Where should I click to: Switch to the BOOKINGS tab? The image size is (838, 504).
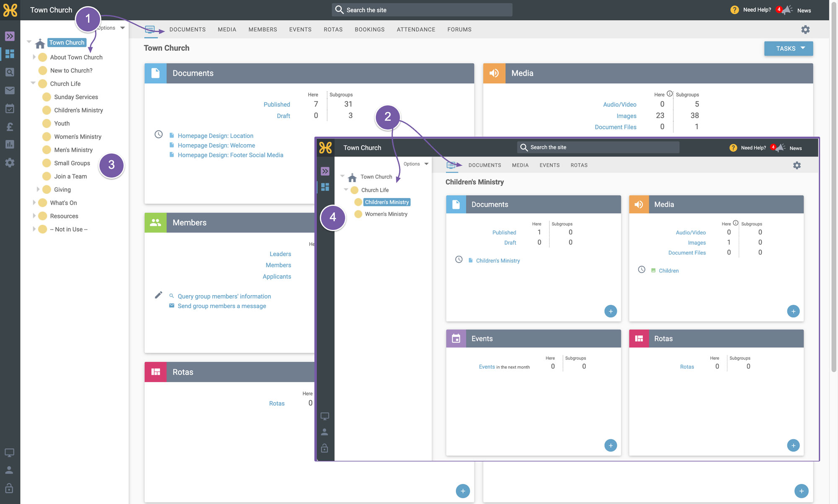pos(370,29)
